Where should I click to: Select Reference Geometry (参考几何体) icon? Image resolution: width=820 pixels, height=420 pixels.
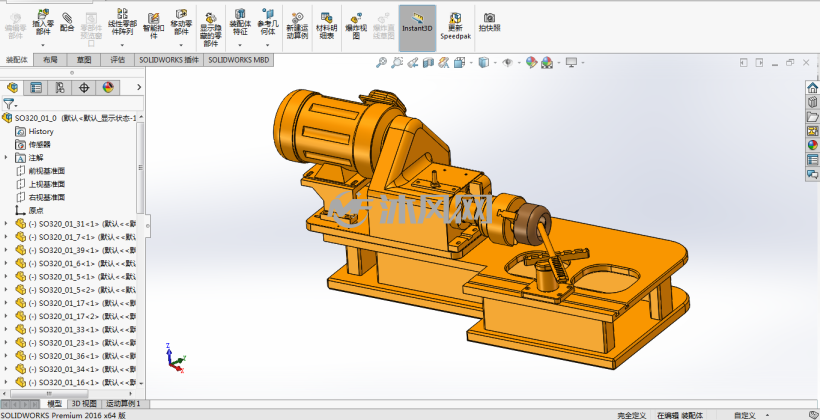pos(268,22)
